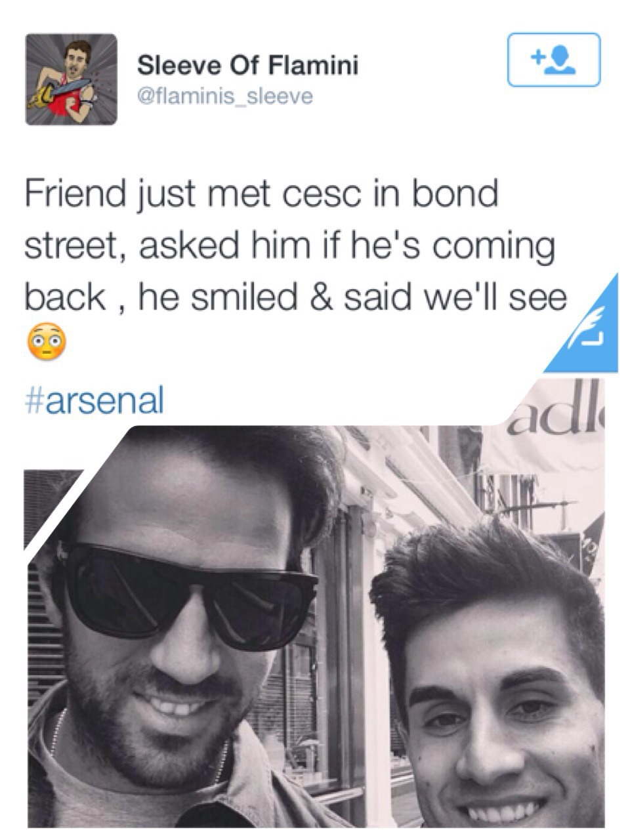
Task: Open the #arsenal hashtag
Action: (94, 399)
